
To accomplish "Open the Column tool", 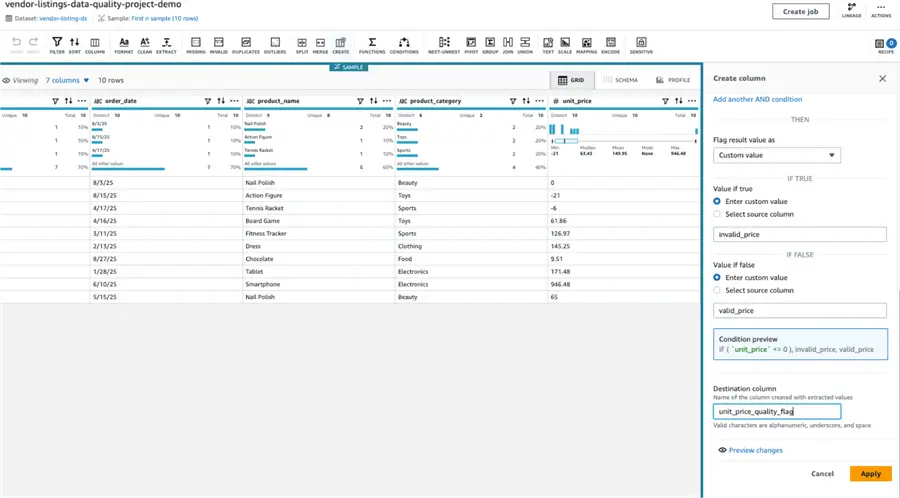I will 95,45.
